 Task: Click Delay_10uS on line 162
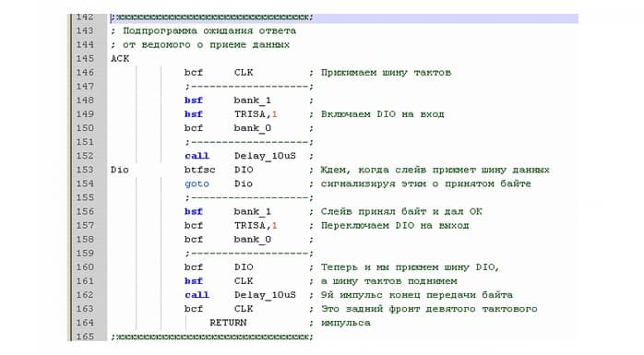[x=265, y=295]
